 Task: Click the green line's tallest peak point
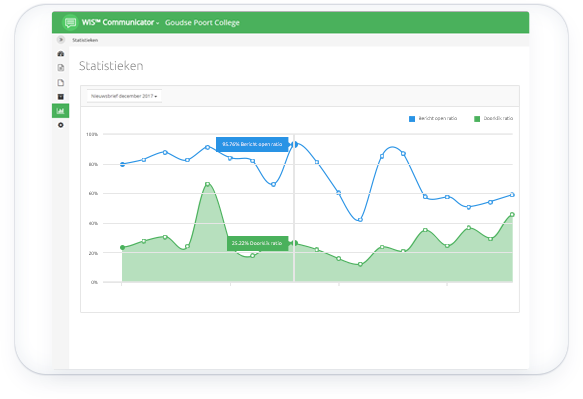point(207,184)
